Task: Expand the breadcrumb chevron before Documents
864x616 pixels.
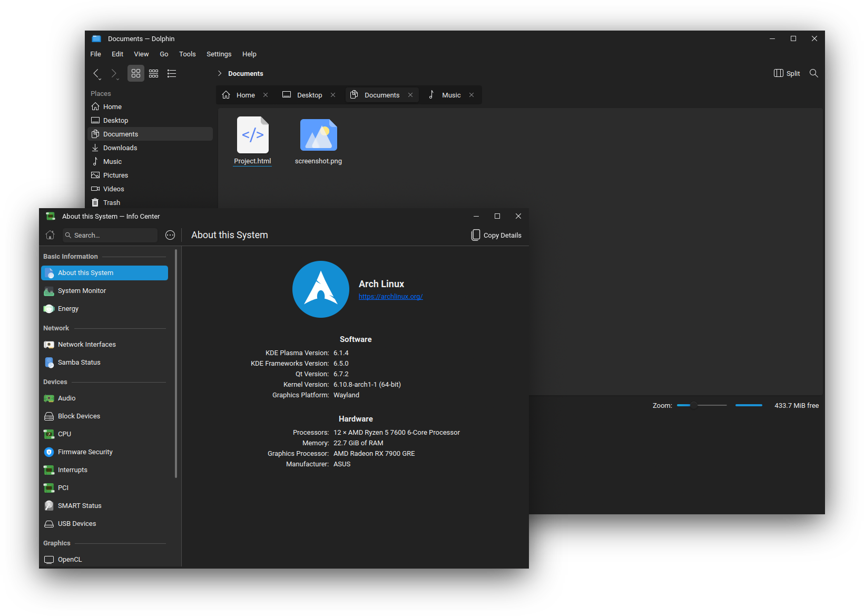Action: (x=220, y=73)
